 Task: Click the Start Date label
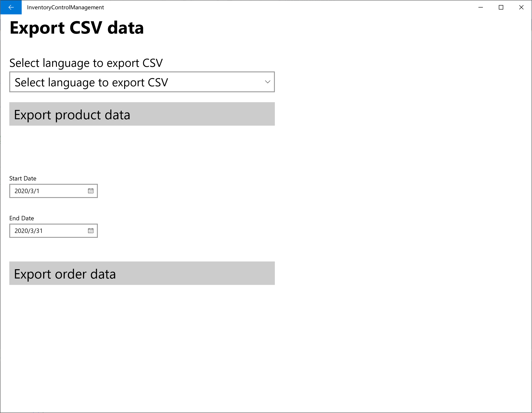(23, 179)
